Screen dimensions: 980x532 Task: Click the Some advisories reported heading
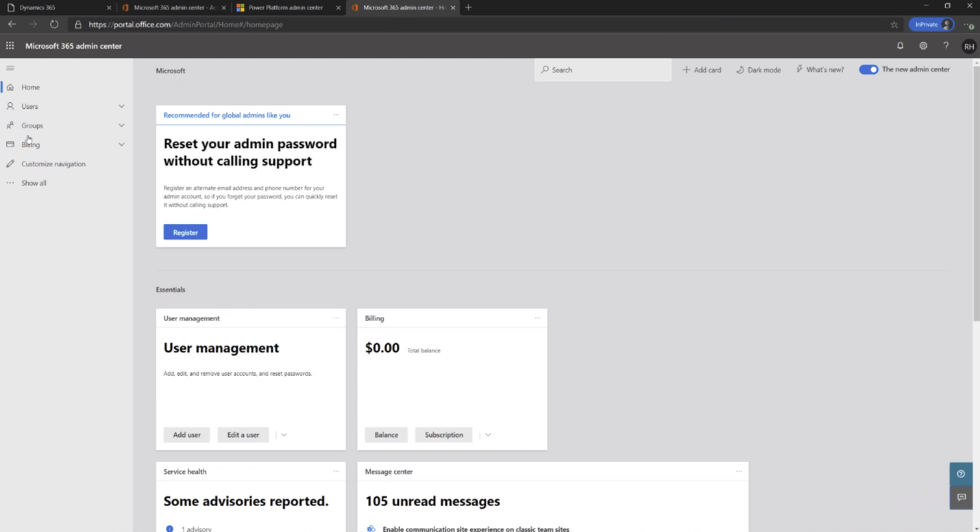[246, 501]
